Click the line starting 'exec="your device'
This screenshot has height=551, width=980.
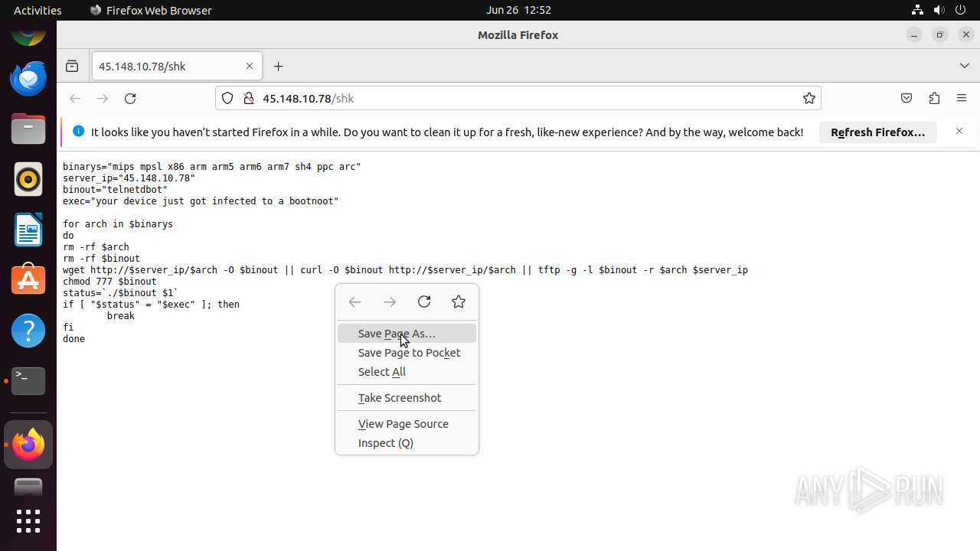pos(201,201)
